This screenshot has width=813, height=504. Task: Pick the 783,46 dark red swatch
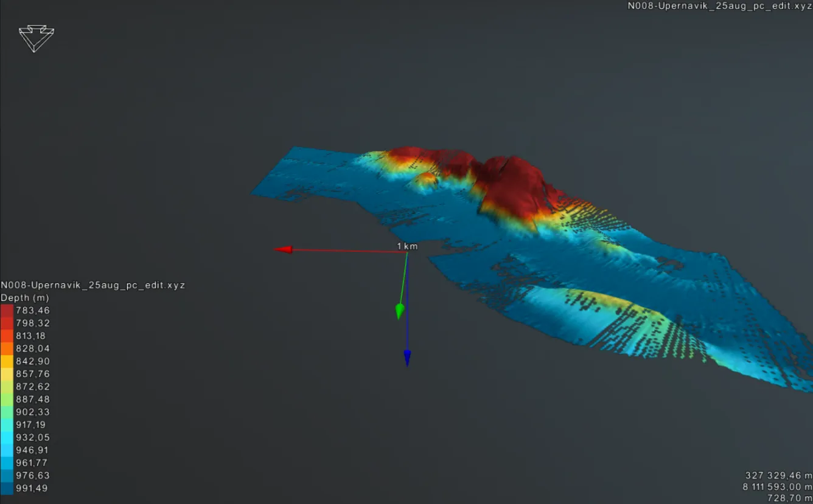[x=7, y=311]
